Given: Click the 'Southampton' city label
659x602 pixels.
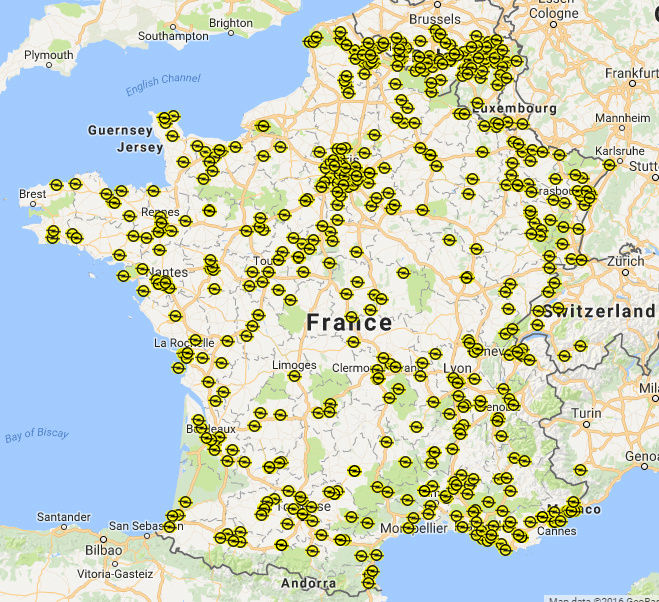Looking at the screenshot, I should (x=173, y=36).
